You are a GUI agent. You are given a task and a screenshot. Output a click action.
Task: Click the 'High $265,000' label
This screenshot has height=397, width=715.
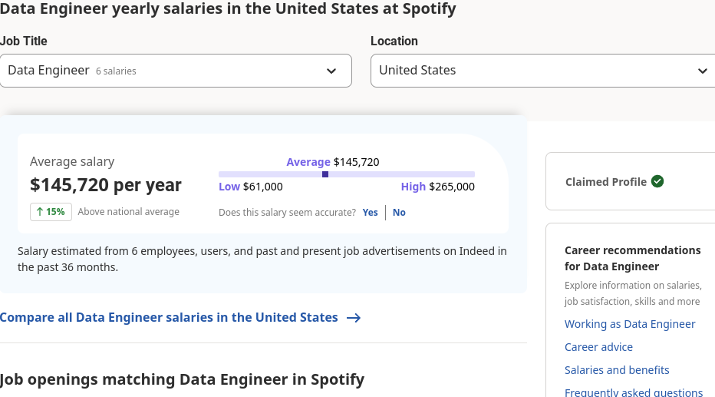tap(438, 186)
